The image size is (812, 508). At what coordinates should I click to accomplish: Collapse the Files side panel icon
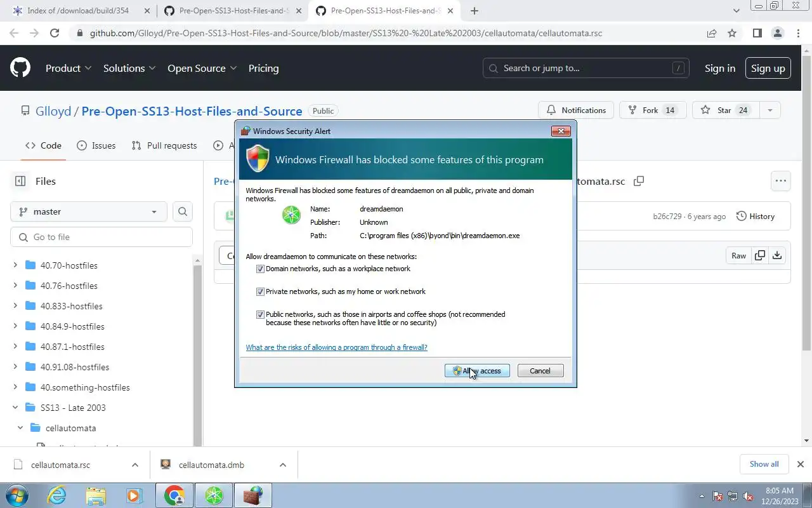pyautogui.click(x=20, y=181)
